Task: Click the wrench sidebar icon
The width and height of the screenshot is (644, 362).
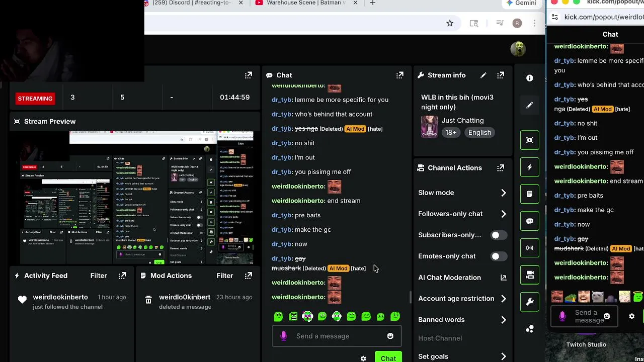Action: 530,302
